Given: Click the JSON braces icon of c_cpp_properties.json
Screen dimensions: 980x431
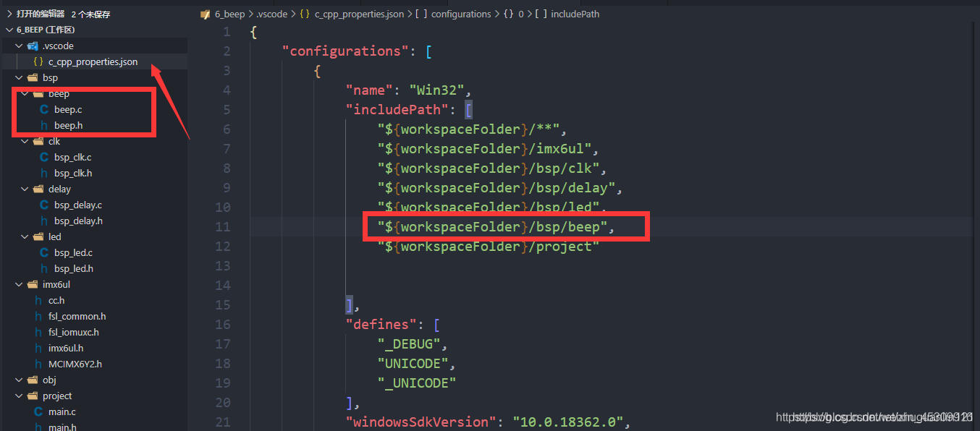Looking at the screenshot, I should pyautogui.click(x=38, y=61).
